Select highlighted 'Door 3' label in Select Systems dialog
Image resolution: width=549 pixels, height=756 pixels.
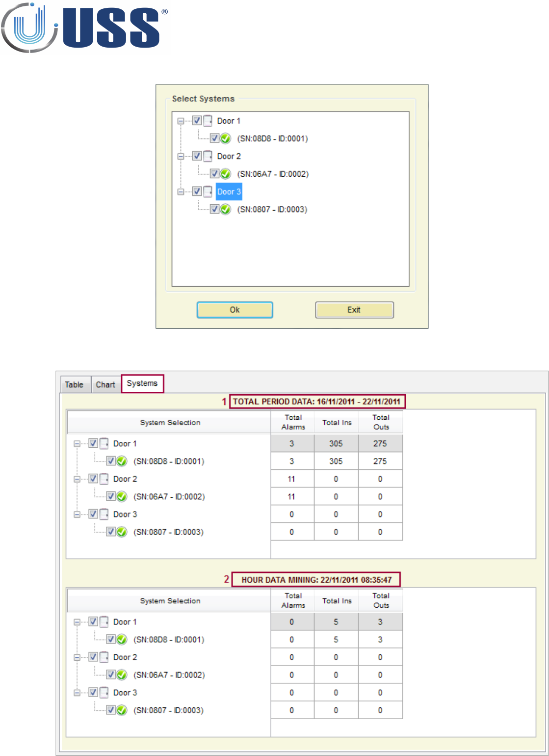[x=229, y=191]
